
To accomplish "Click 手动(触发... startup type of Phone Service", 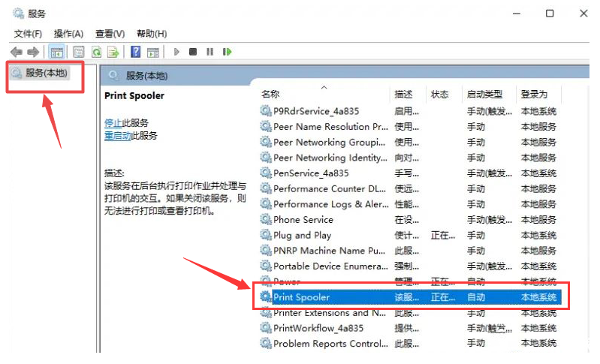I will 490,220.
